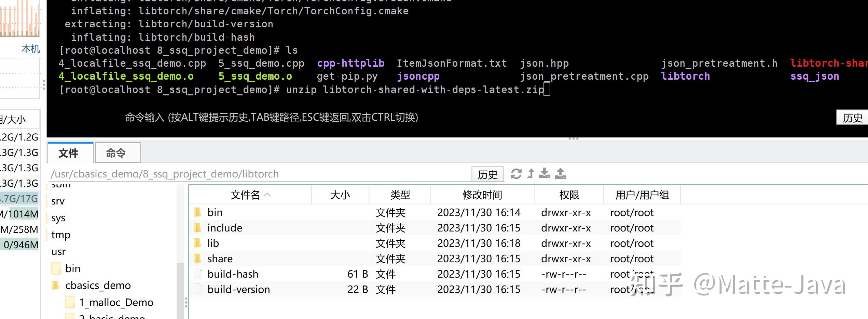Open the include folder icon in file list

tap(197, 228)
